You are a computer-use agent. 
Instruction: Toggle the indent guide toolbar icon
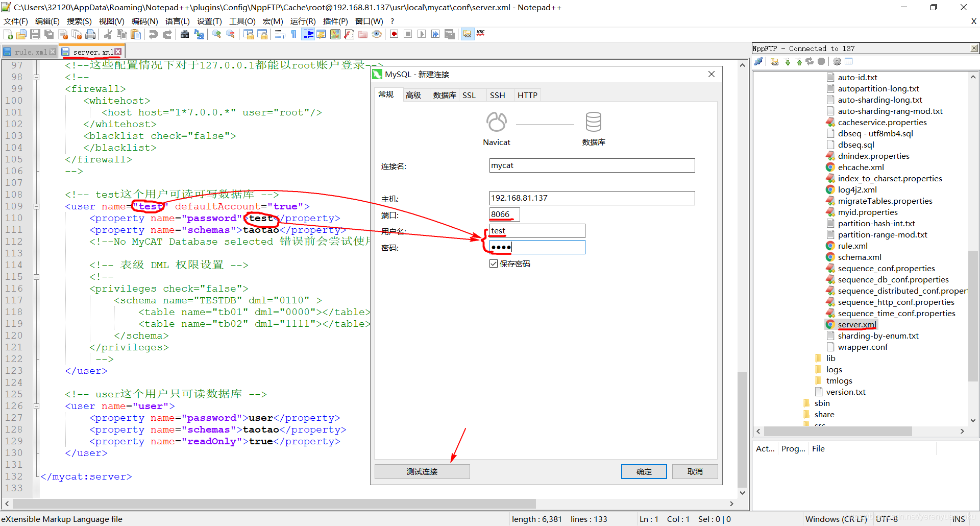point(308,34)
